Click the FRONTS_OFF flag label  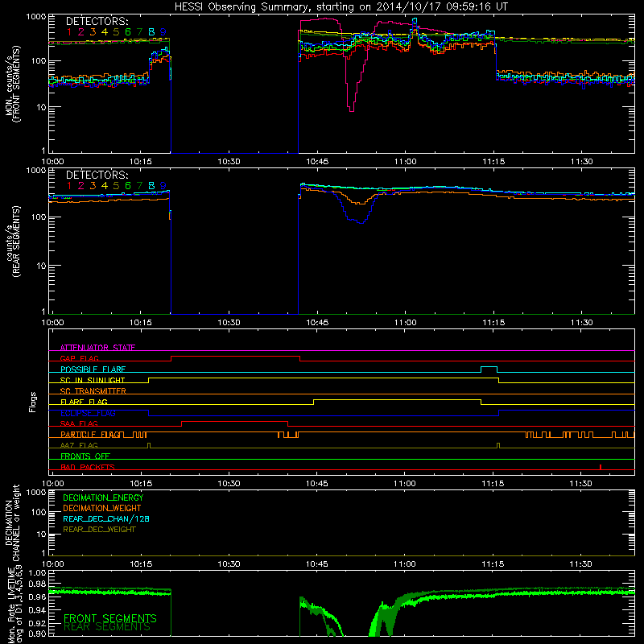85,456
